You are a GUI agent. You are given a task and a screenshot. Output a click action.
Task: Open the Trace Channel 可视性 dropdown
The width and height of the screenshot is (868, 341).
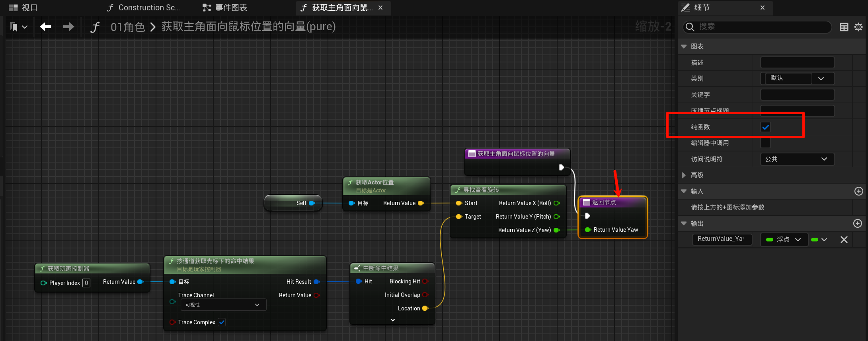(223, 305)
